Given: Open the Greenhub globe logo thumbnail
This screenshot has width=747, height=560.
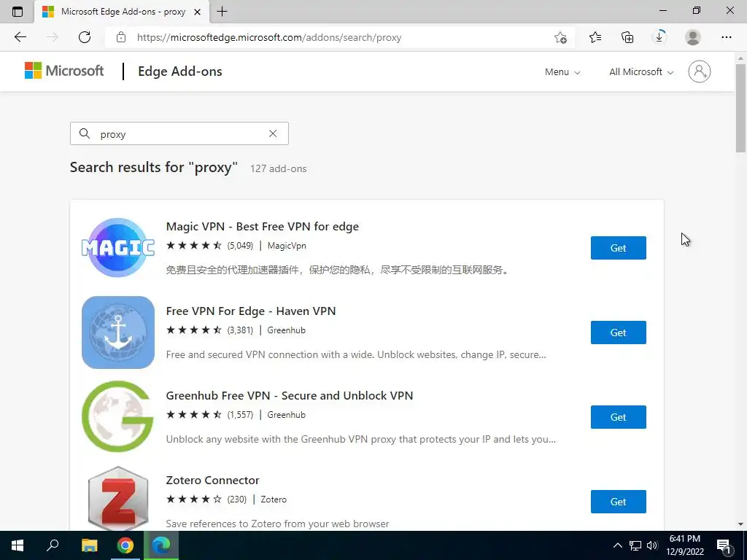Looking at the screenshot, I should [118, 416].
